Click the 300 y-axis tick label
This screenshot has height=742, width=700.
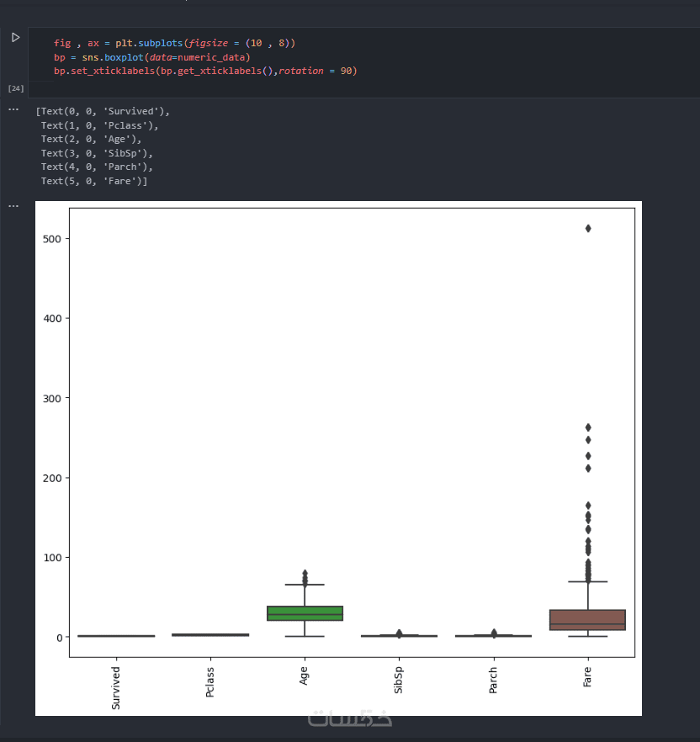[52, 399]
